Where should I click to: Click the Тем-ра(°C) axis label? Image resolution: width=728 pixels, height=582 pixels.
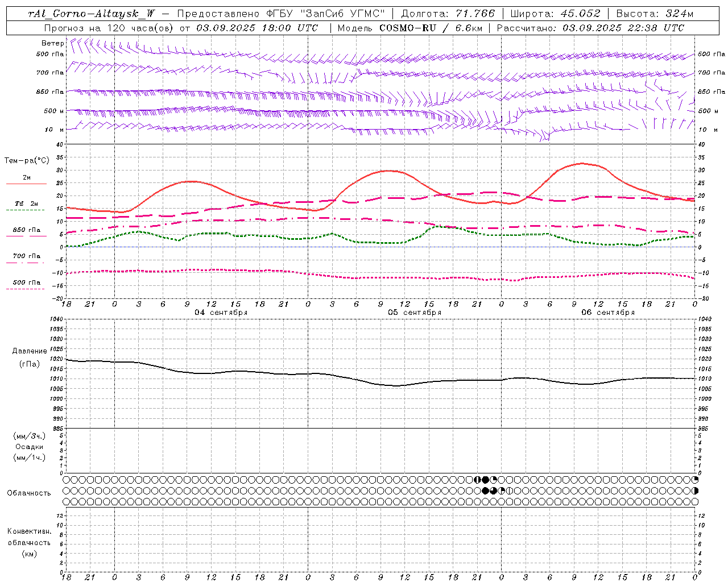click(x=27, y=161)
